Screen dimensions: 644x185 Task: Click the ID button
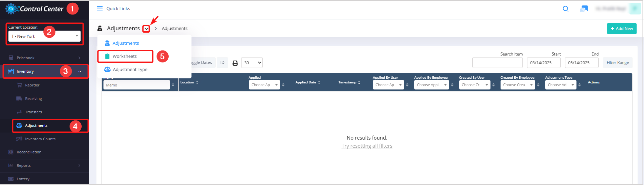[222, 63]
